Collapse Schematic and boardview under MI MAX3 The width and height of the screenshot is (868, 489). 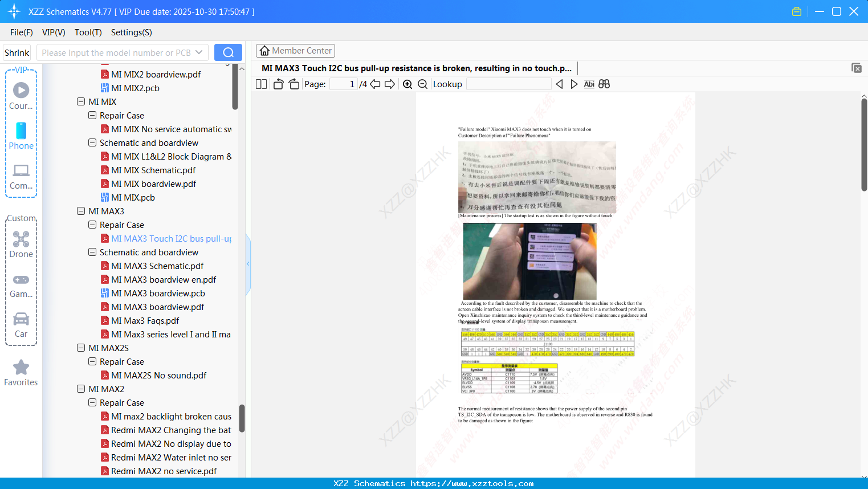point(92,252)
